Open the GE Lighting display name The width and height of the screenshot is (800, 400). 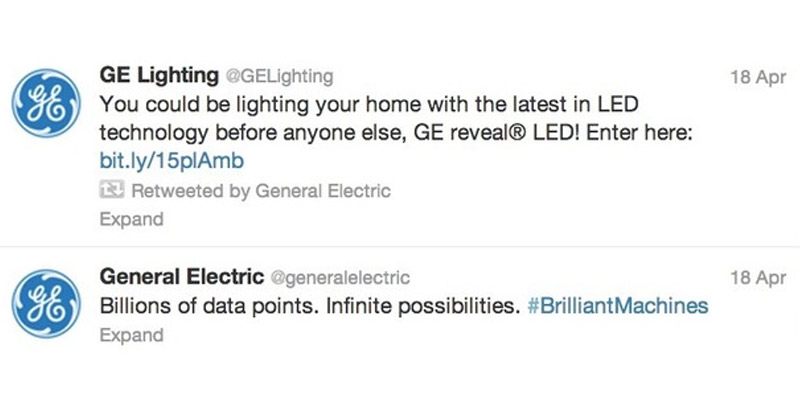[x=159, y=76]
